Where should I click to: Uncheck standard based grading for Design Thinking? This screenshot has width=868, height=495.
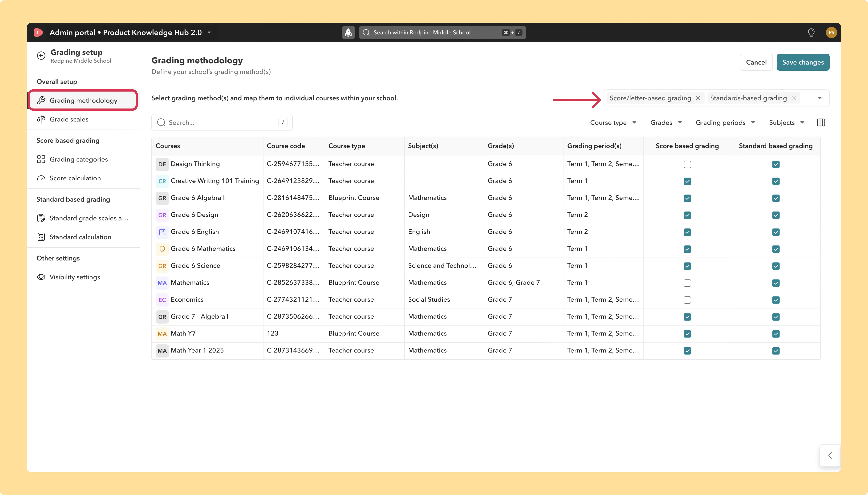776,164
